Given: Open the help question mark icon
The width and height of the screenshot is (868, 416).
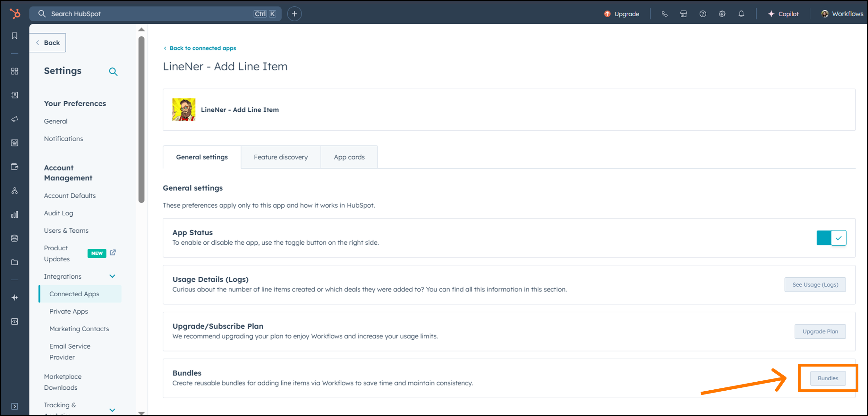Looking at the screenshot, I should click(702, 14).
